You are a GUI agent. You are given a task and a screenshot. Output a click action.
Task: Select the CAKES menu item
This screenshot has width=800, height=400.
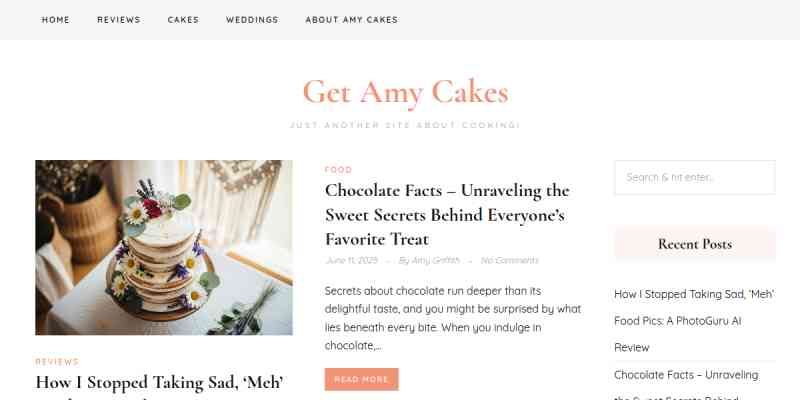coord(183,20)
